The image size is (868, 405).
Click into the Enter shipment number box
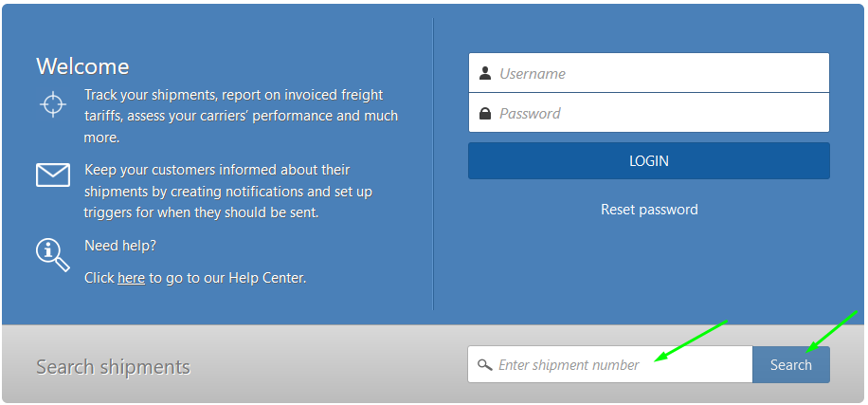(616, 365)
